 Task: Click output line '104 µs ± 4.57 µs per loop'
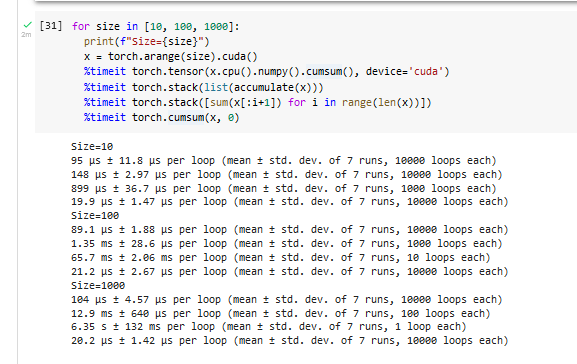point(287,300)
